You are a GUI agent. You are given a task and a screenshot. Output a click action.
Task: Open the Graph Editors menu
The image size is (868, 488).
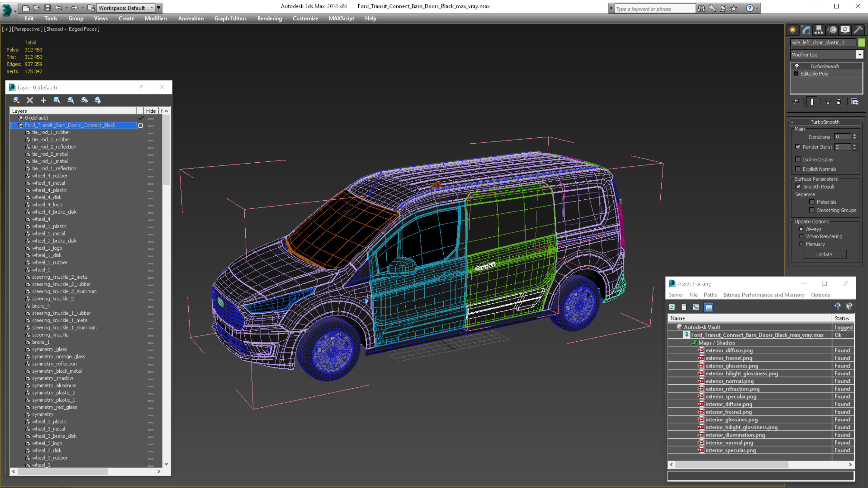(231, 18)
